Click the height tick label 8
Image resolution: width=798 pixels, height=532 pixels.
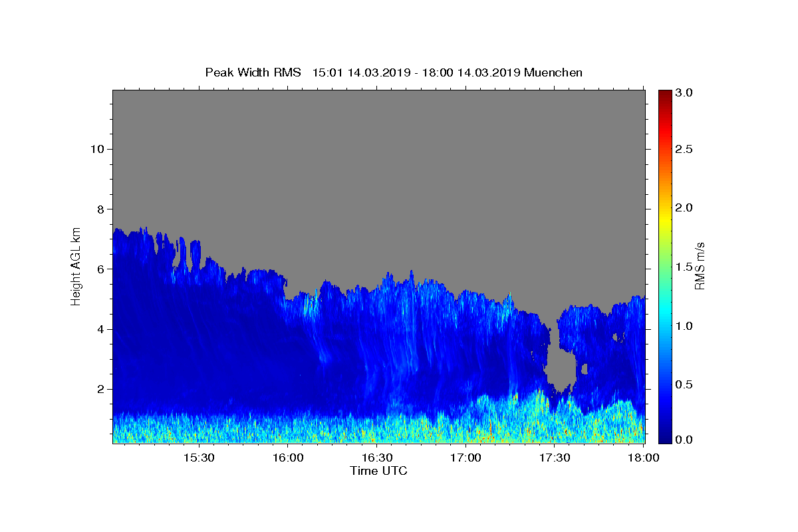100,209
